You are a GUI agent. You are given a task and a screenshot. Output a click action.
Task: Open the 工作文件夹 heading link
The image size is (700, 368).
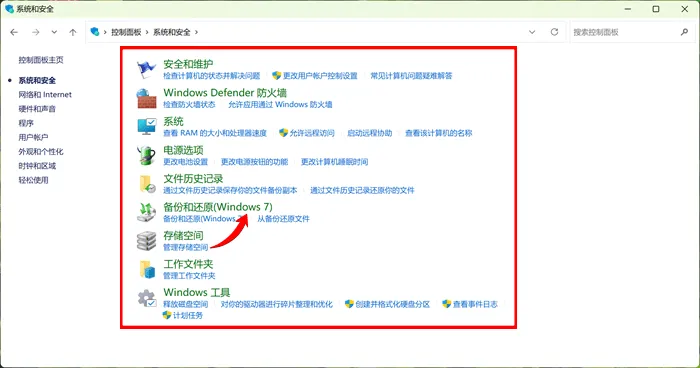click(x=188, y=264)
